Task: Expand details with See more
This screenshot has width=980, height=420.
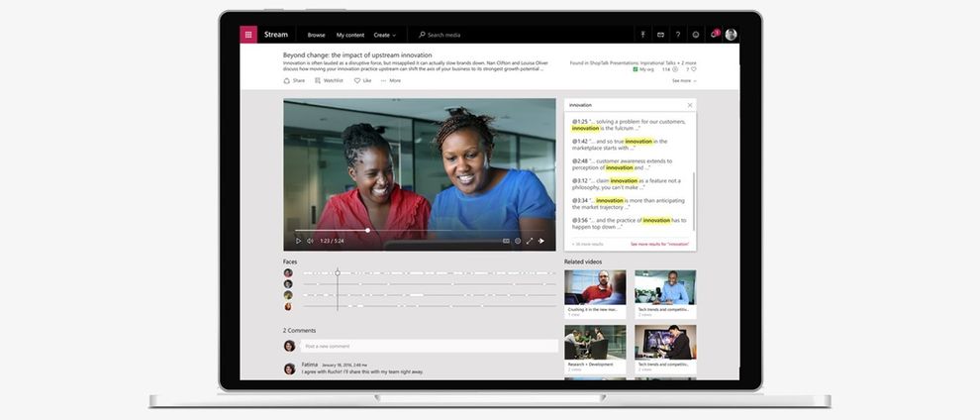Action: tap(684, 80)
